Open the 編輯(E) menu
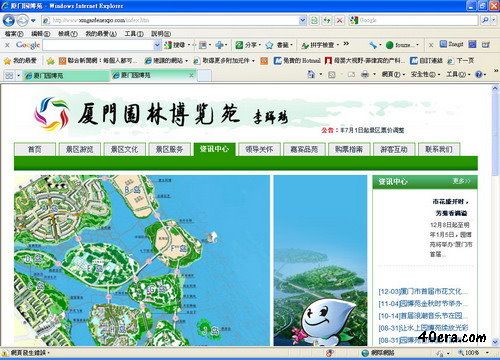The width and height of the screenshot is (500, 360). (x=40, y=34)
